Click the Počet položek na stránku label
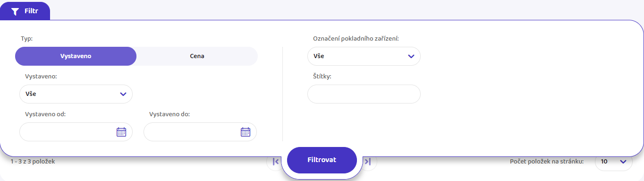Image resolution: width=644 pixels, height=181 pixels. click(x=547, y=162)
